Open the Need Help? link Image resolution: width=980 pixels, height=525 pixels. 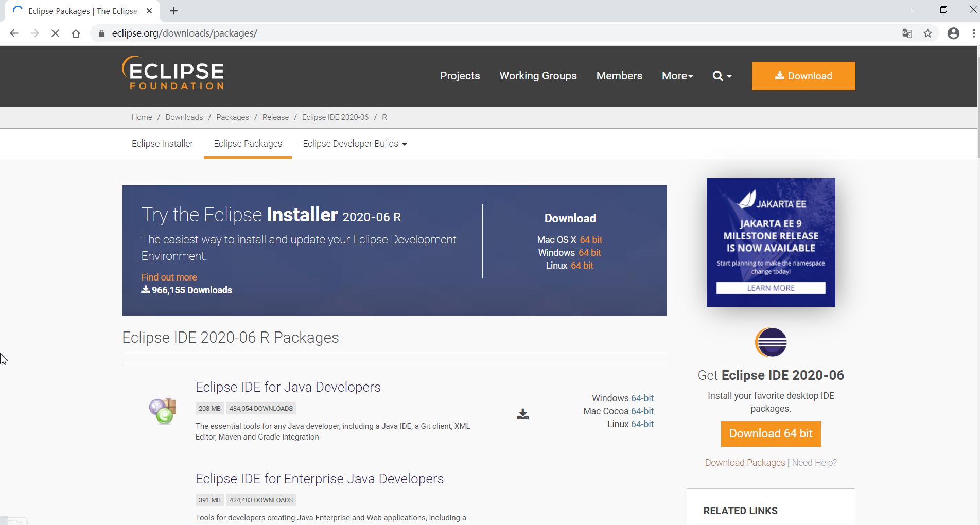click(814, 463)
